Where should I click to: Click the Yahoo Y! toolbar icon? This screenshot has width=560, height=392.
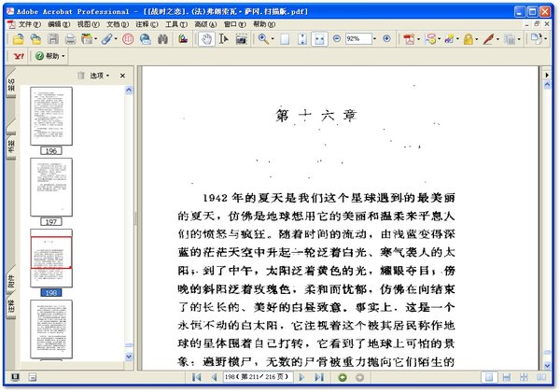[19, 56]
